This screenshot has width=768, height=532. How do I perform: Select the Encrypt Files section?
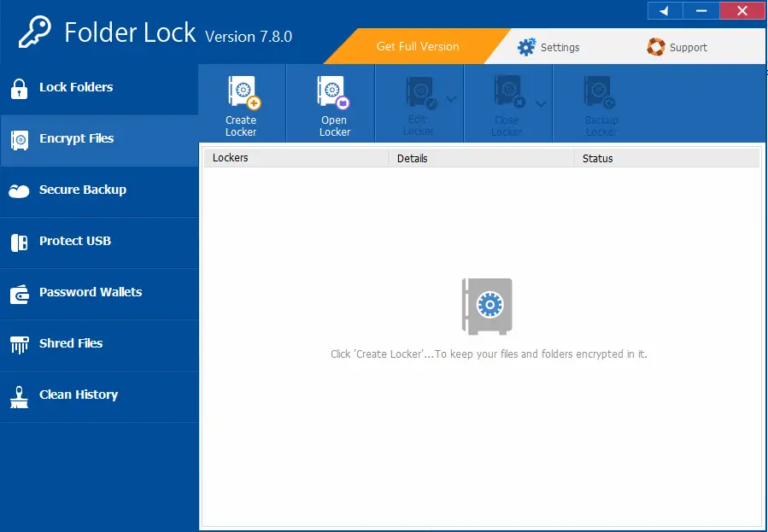point(99,140)
